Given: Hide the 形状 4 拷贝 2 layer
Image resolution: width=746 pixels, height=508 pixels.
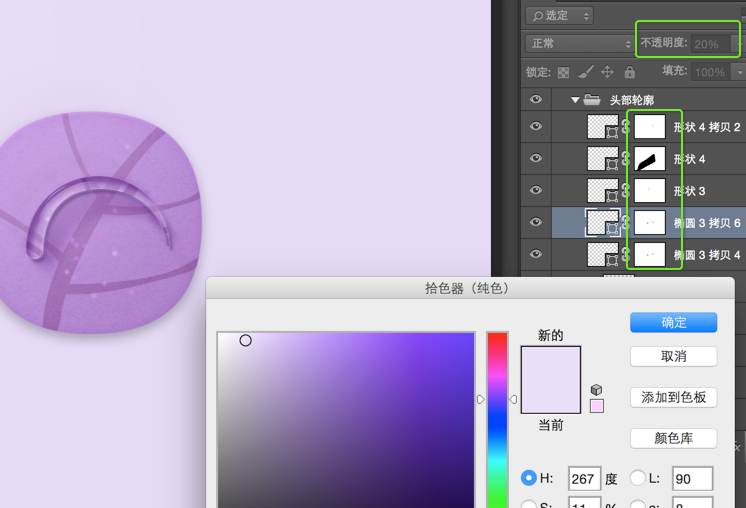Looking at the screenshot, I should 536,126.
